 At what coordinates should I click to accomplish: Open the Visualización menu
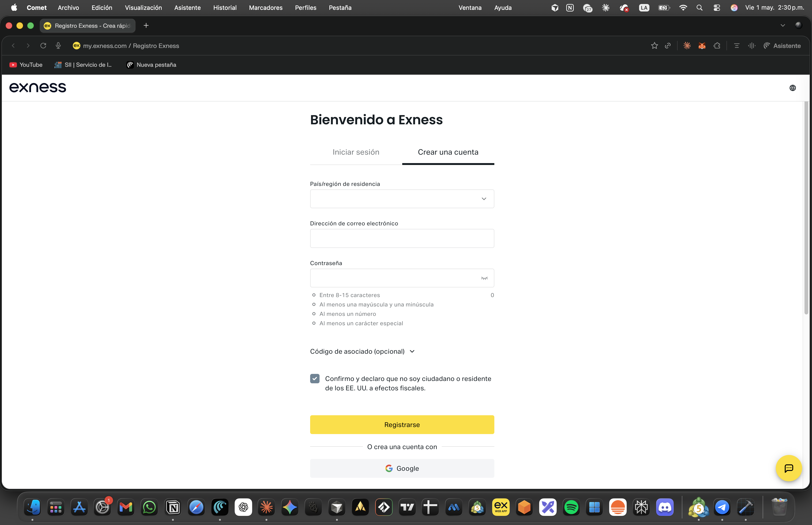[x=144, y=8]
